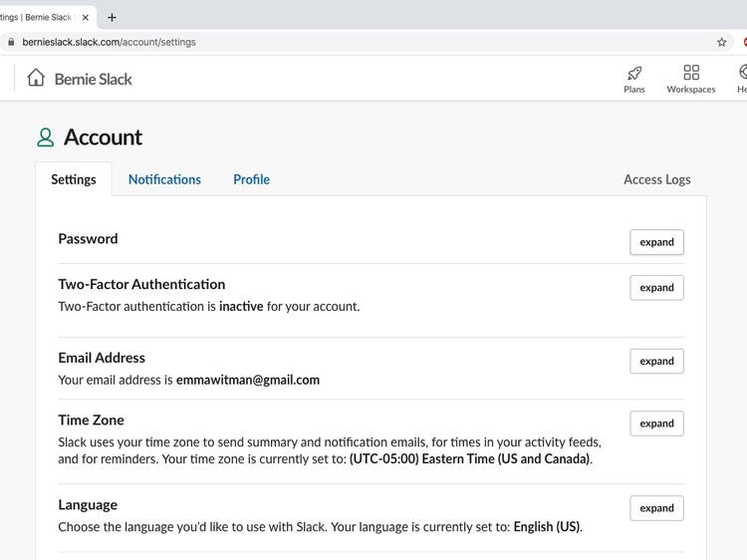Click the Account person icon

tap(45, 138)
